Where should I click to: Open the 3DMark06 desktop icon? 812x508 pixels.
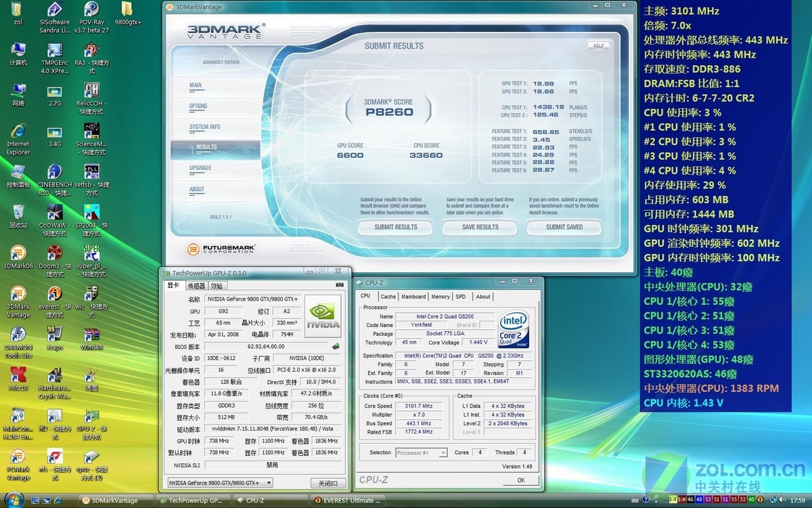point(18,257)
